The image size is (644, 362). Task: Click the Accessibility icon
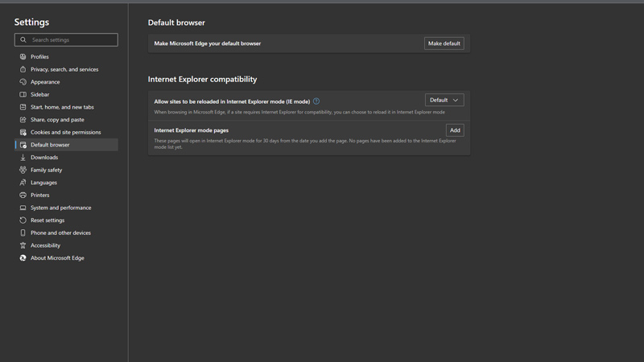23,245
